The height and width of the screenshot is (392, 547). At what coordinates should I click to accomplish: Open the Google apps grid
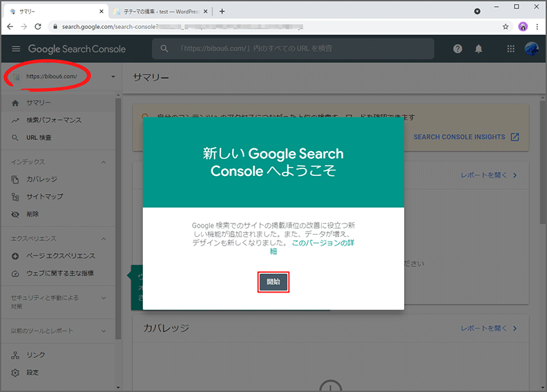click(510, 49)
